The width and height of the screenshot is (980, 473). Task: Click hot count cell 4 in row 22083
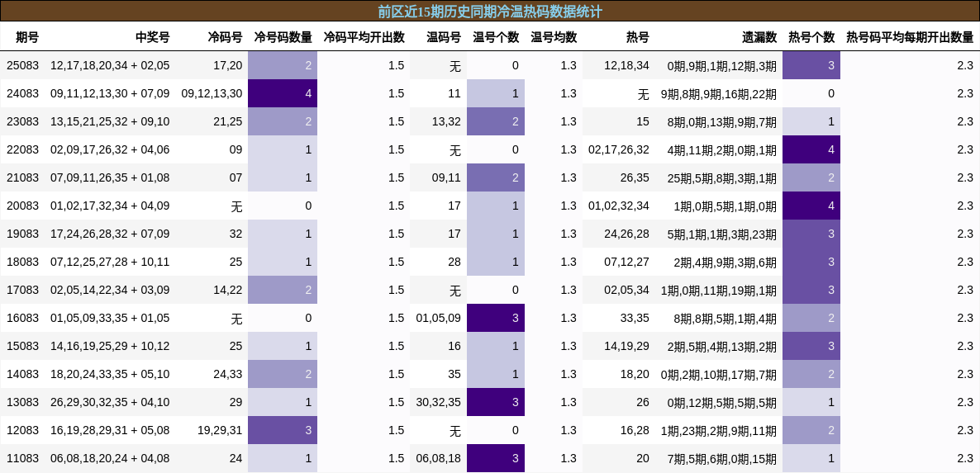[x=811, y=149]
